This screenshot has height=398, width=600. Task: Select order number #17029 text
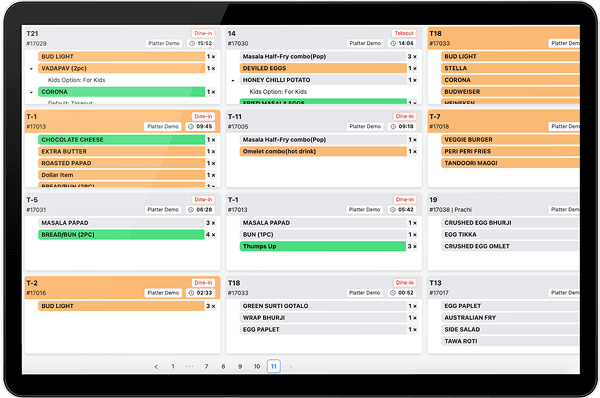(36, 44)
